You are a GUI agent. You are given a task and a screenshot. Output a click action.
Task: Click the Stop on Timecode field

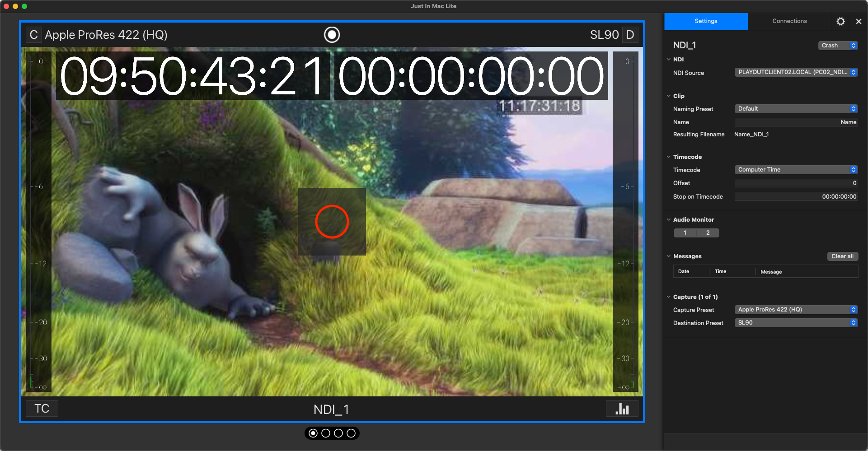pyautogui.click(x=796, y=196)
